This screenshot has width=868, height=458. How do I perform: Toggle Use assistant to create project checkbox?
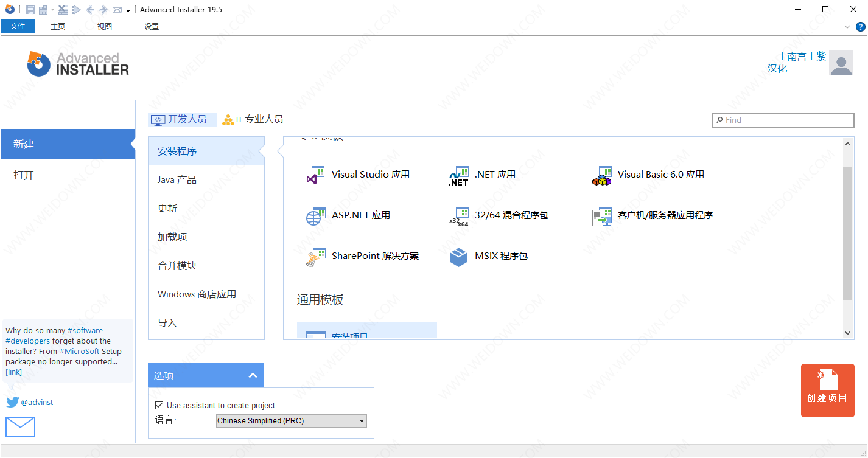(x=159, y=405)
